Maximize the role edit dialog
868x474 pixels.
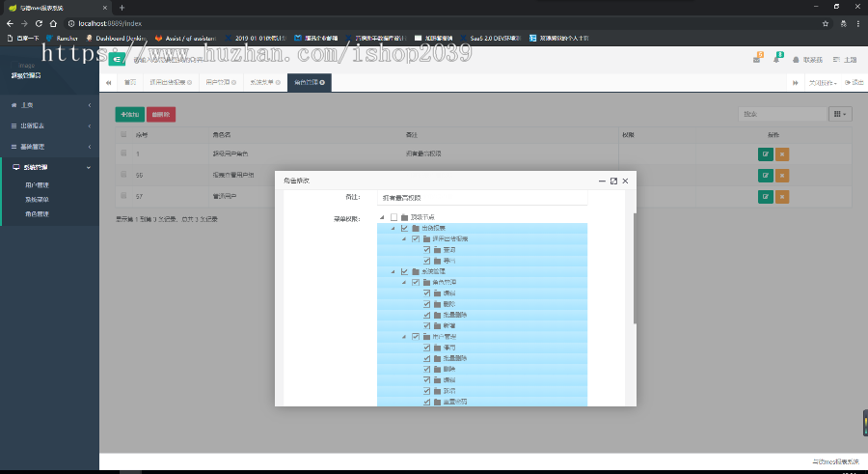click(x=613, y=181)
